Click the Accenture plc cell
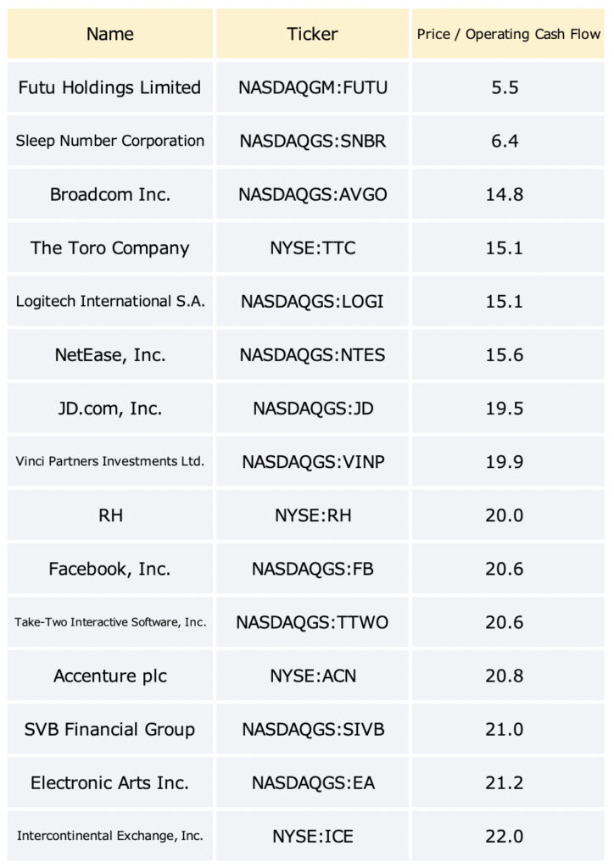The width and height of the screenshot is (614, 868). tap(109, 676)
